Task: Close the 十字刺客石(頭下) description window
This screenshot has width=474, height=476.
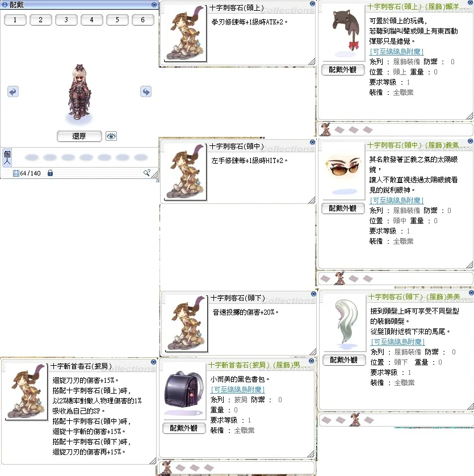Action: point(313,294)
